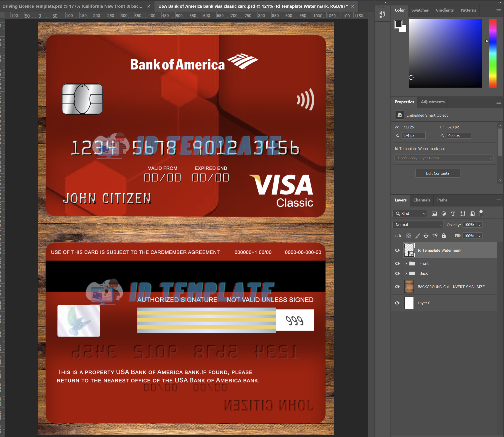Select the BACKGROUND Cali layer thumbnail
The height and width of the screenshot is (437, 504).
[409, 287]
